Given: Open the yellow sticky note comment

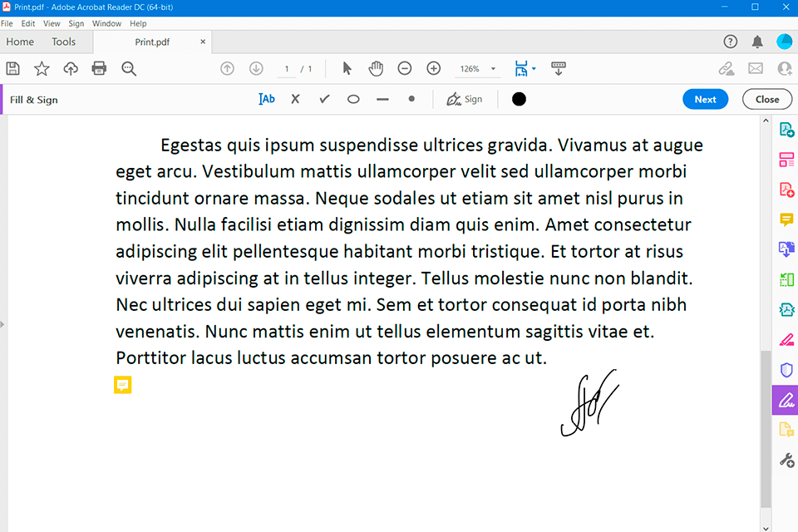Looking at the screenshot, I should click(x=123, y=385).
